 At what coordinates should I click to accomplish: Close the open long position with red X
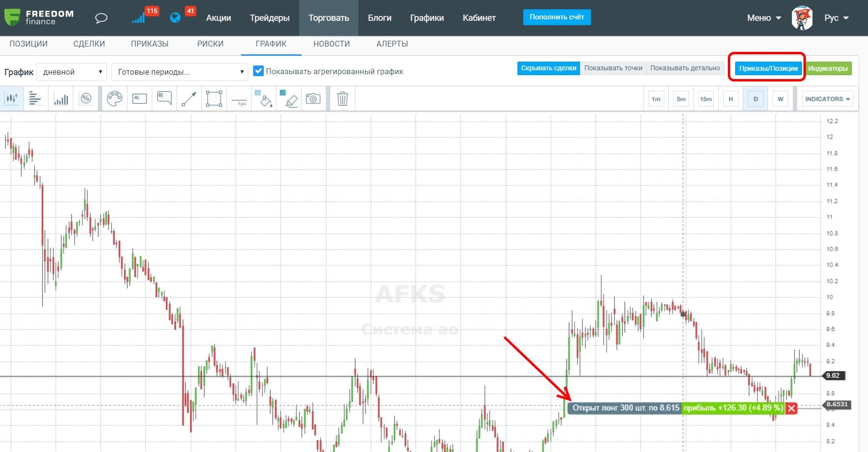point(791,408)
